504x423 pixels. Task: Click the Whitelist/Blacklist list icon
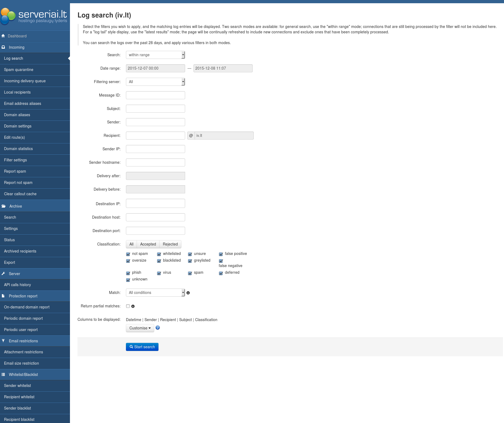coord(3,375)
